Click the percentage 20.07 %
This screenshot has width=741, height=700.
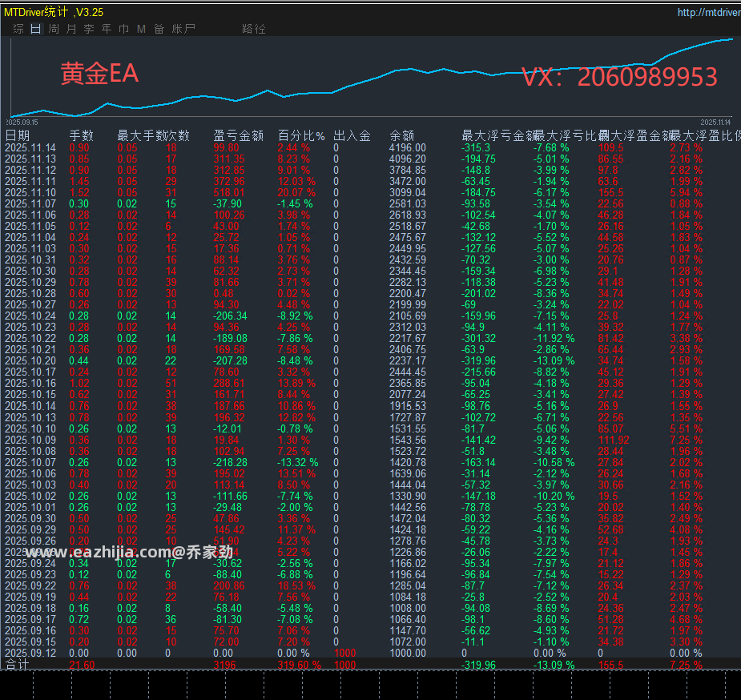[x=296, y=193]
